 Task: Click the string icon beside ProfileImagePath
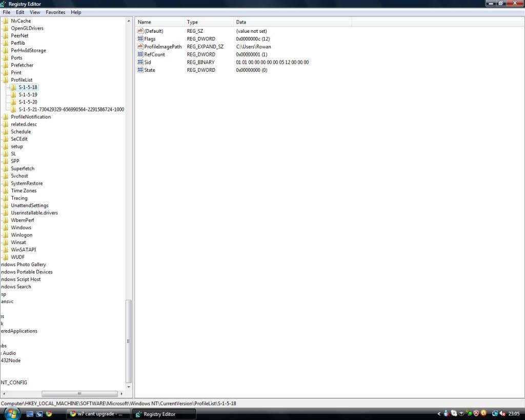(140, 47)
